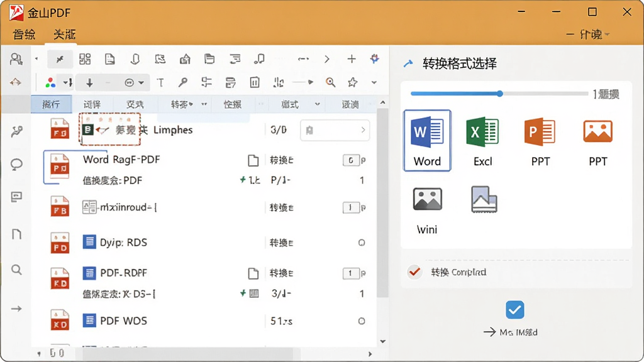
Task: Click the page box on PDF-RDPF row
Action: (x=351, y=273)
